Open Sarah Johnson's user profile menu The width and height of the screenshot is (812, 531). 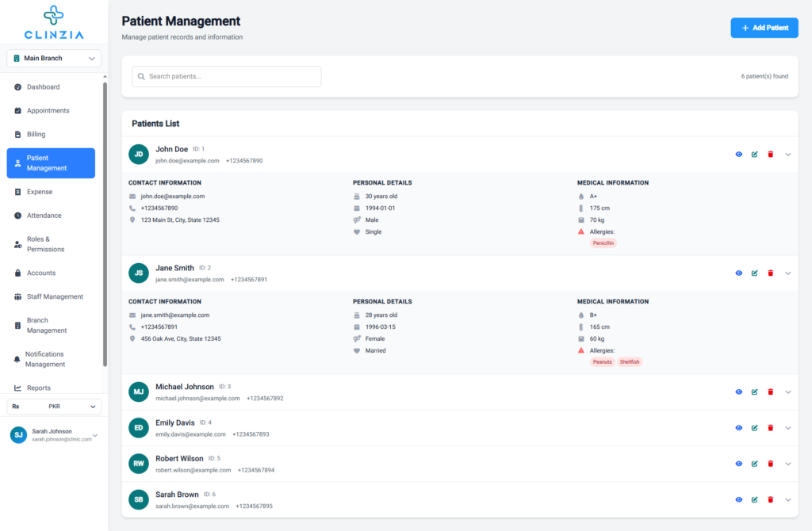[54, 435]
